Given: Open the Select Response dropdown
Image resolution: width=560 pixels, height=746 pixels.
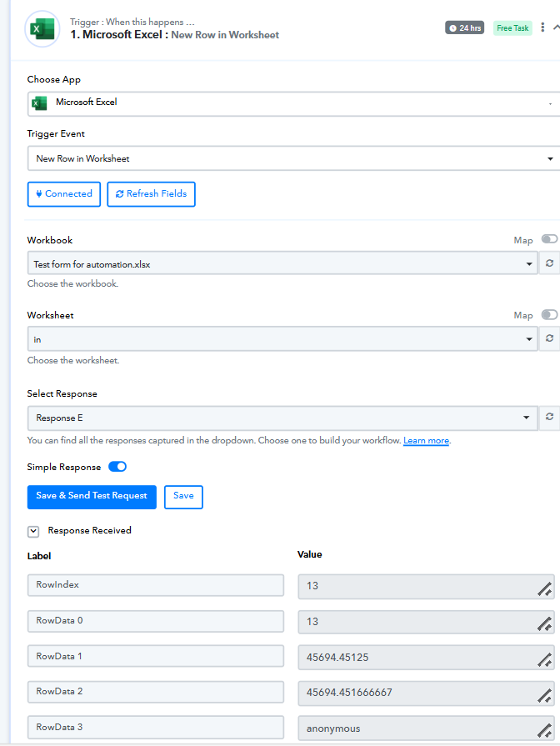Looking at the screenshot, I should [x=282, y=418].
